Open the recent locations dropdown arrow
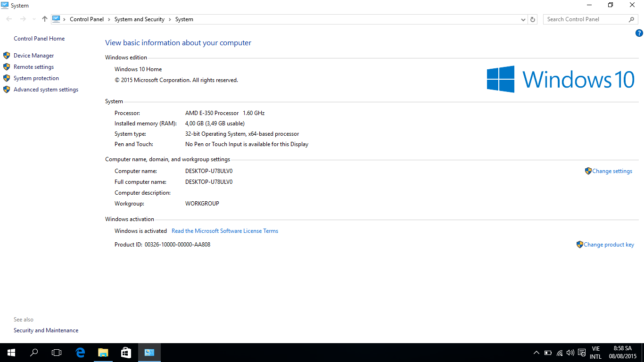 click(x=34, y=19)
